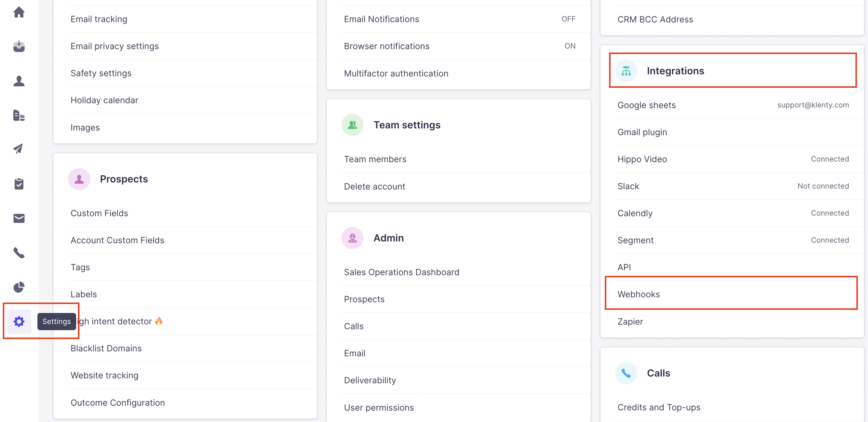
Task: Open the tasks clipboard icon
Action: pos(19,184)
